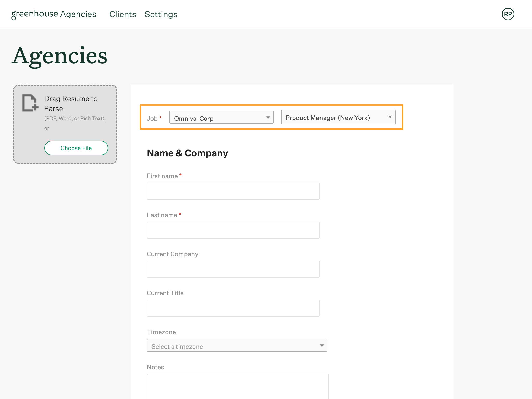Viewport: 532px width, 399px height.
Task: Click the Job field dropdown expander
Action: pos(268,118)
